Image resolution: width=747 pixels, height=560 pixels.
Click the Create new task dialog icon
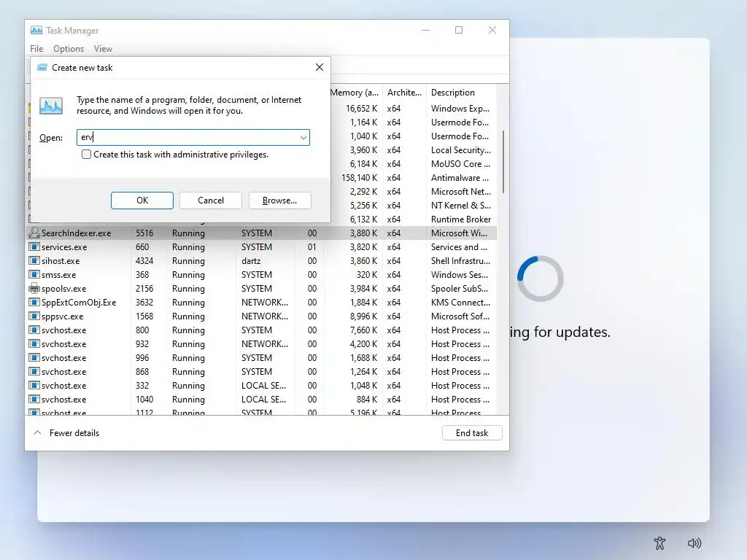click(42, 67)
